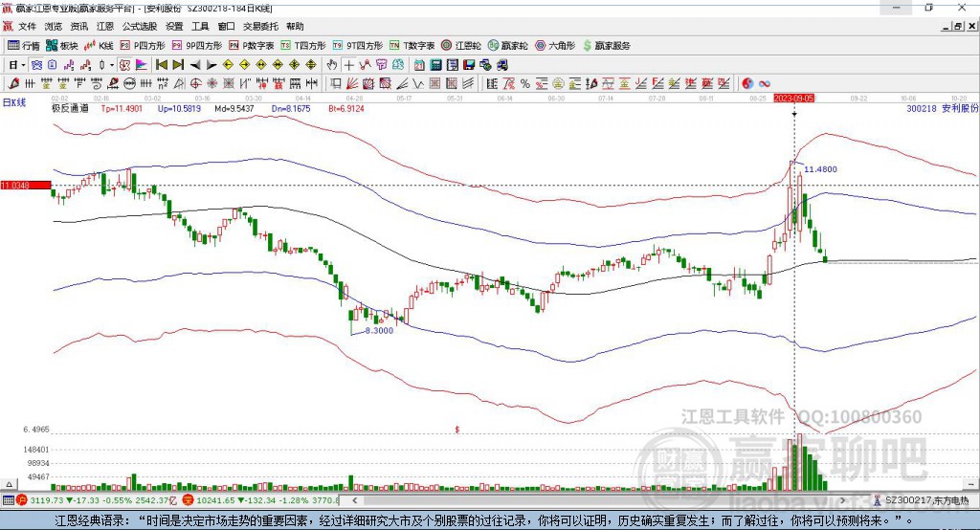Viewport: 980px width, 530px height.
Task: Open the 文件 menu
Action: tap(27, 26)
